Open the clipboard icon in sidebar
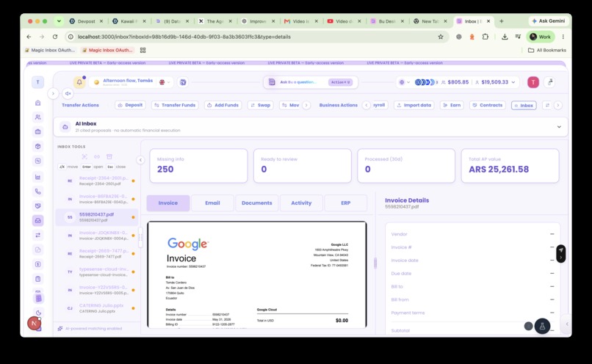592x364 pixels. [37, 279]
